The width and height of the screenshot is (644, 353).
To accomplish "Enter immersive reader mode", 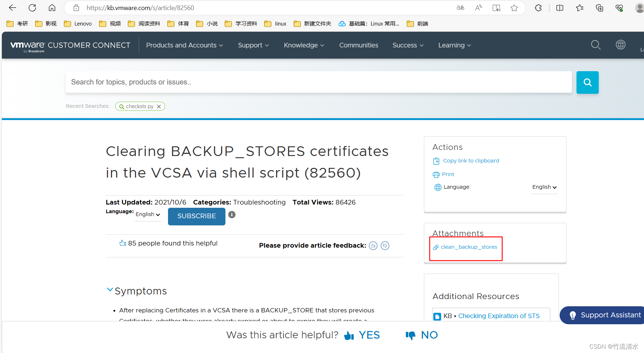I will pyautogui.click(x=496, y=8).
